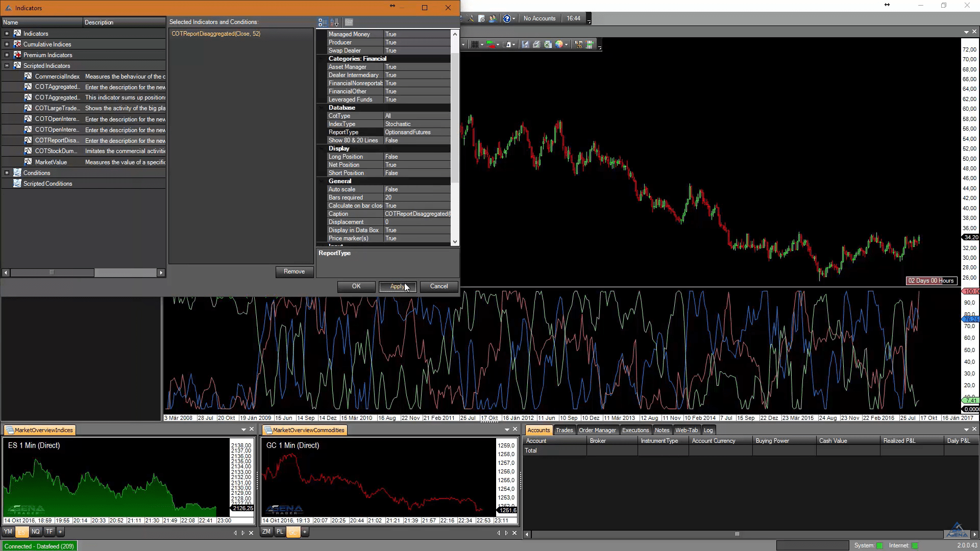
Task: Click the globe icon in the chart toolbar
Action: coord(559,44)
